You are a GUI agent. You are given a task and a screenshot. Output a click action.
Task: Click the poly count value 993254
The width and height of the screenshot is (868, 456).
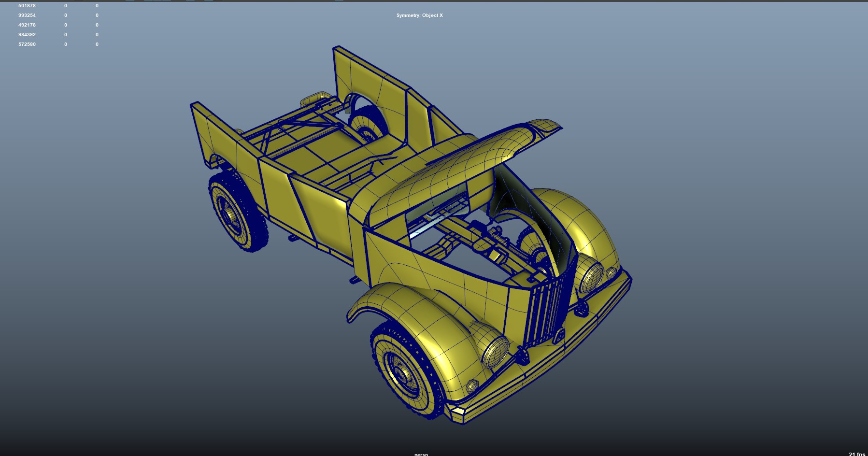[x=27, y=15]
